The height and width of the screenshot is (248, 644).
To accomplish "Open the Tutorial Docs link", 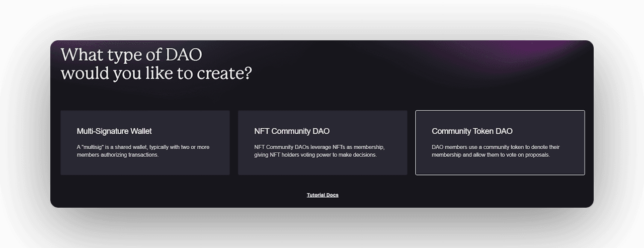I will click(x=323, y=195).
